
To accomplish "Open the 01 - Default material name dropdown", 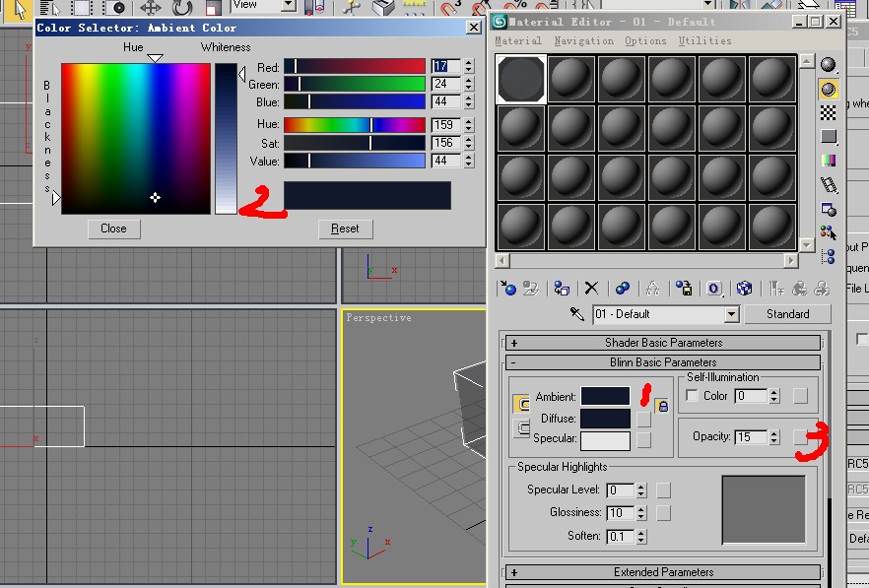I will pyautogui.click(x=731, y=314).
